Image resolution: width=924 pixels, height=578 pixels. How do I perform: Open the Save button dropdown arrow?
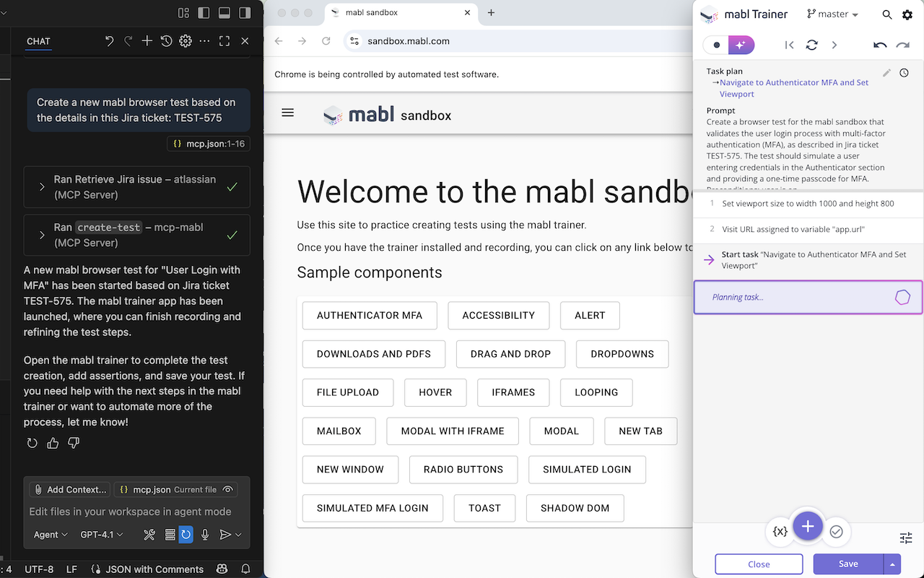click(892, 564)
